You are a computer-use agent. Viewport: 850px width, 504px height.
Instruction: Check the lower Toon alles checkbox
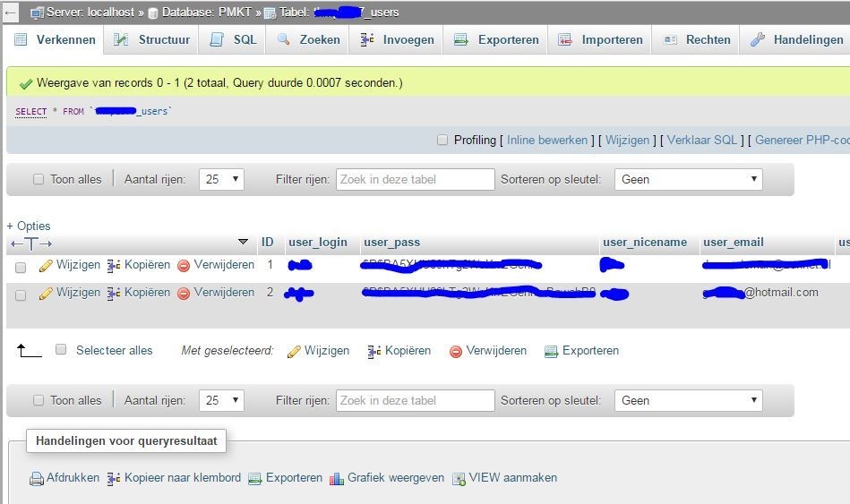pos(39,400)
